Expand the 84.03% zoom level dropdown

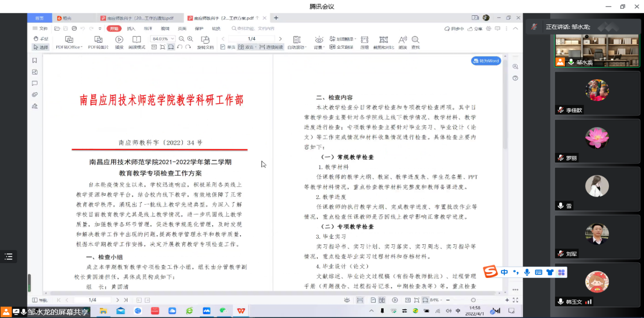coord(173,39)
